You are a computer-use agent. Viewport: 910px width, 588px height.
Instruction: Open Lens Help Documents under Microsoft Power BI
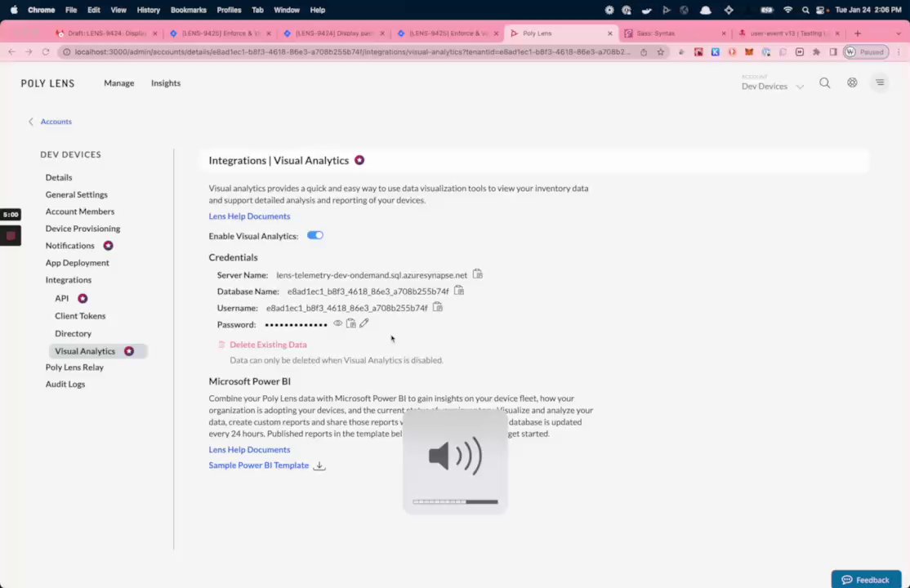(249, 449)
